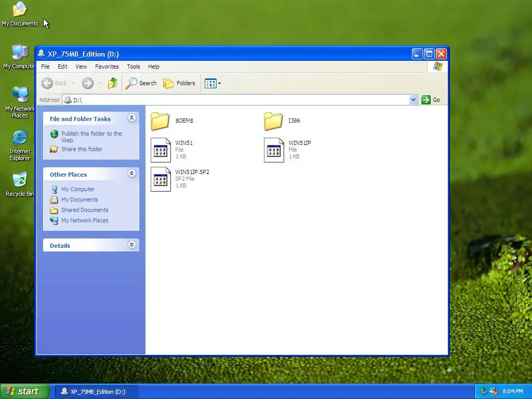Click Publish this folder to the Web
Image resolution: width=532 pixels, height=399 pixels.
pyautogui.click(x=91, y=137)
